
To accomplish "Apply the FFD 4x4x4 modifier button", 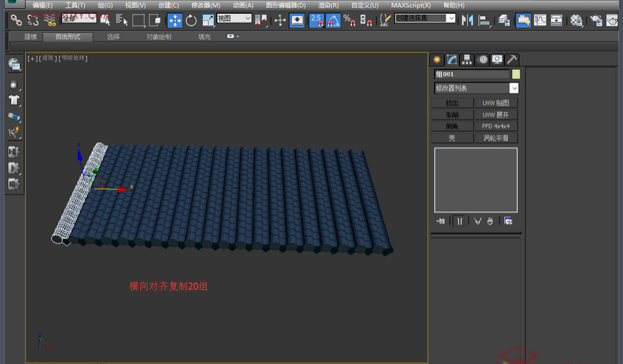I will (x=496, y=126).
